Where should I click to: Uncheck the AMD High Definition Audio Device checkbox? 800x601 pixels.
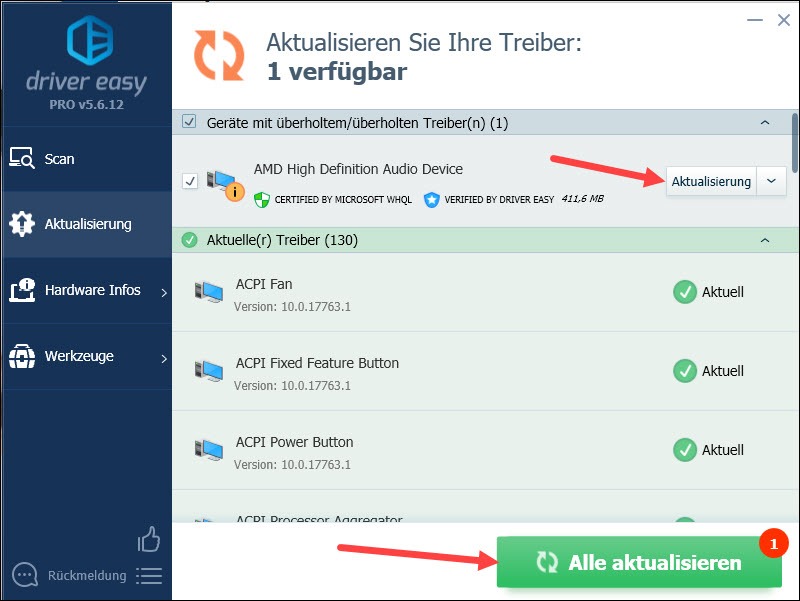(190, 181)
